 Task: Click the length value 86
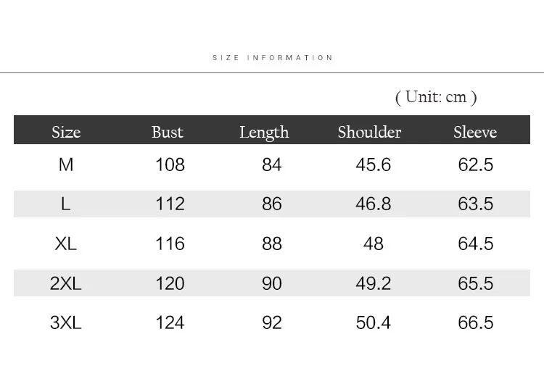click(272, 204)
